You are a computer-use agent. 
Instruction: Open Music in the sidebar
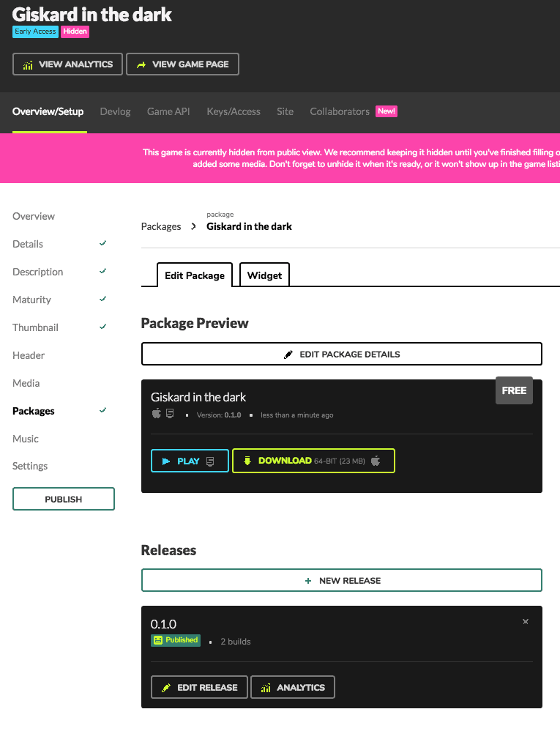point(26,439)
